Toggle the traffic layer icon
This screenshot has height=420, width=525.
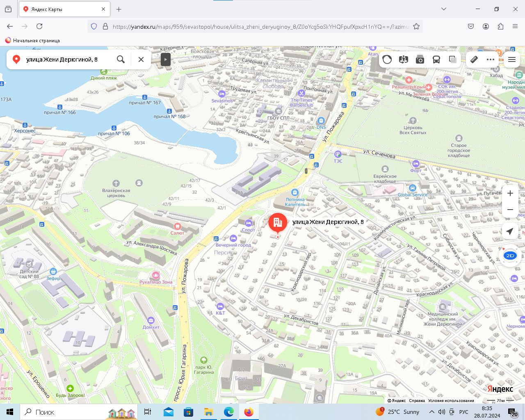(x=387, y=59)
